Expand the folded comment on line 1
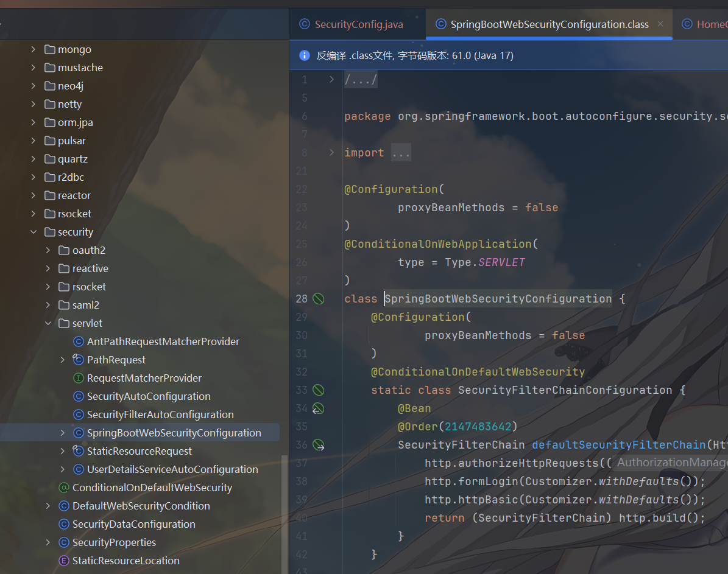Image resolution: width=728 pixels, height=574 pixels. pyautogui.click(x=331, y=80)
